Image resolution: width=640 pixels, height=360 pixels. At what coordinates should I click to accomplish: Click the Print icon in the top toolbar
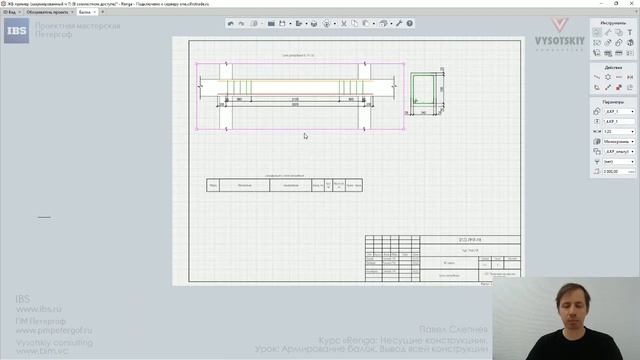click(314, 24)
